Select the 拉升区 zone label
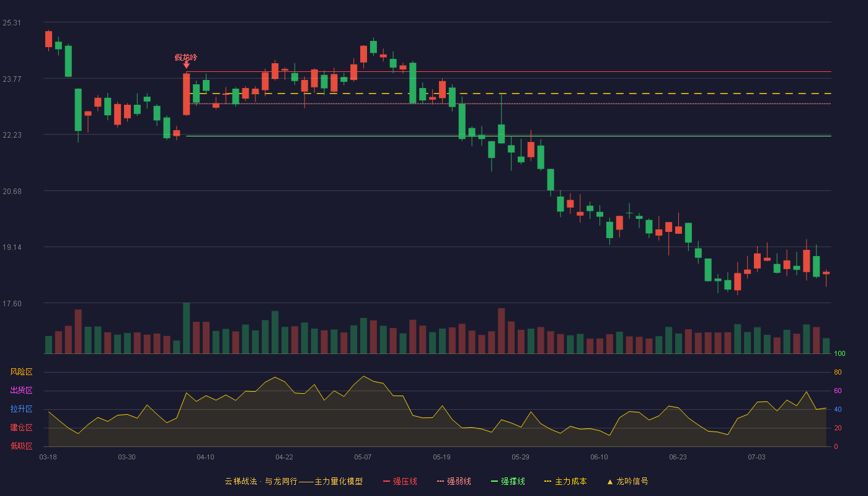868x496 pixels. click(21, 409)
